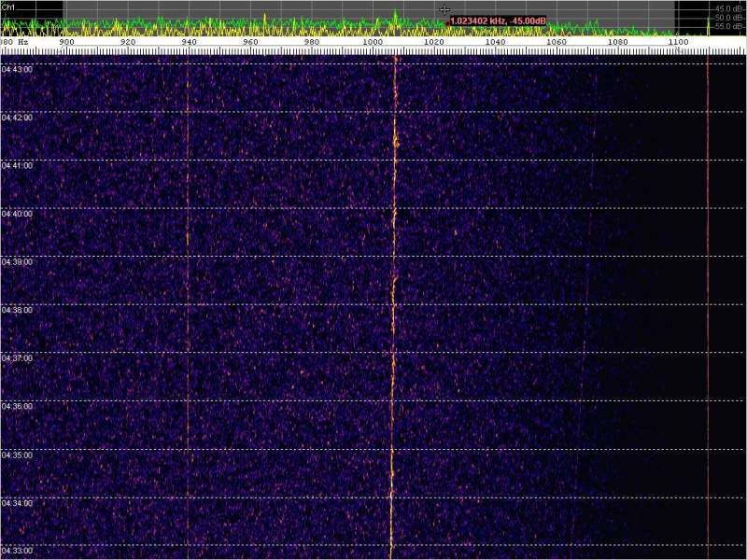Click the orange vertical line near 1110 Hz

coord(708,280)
